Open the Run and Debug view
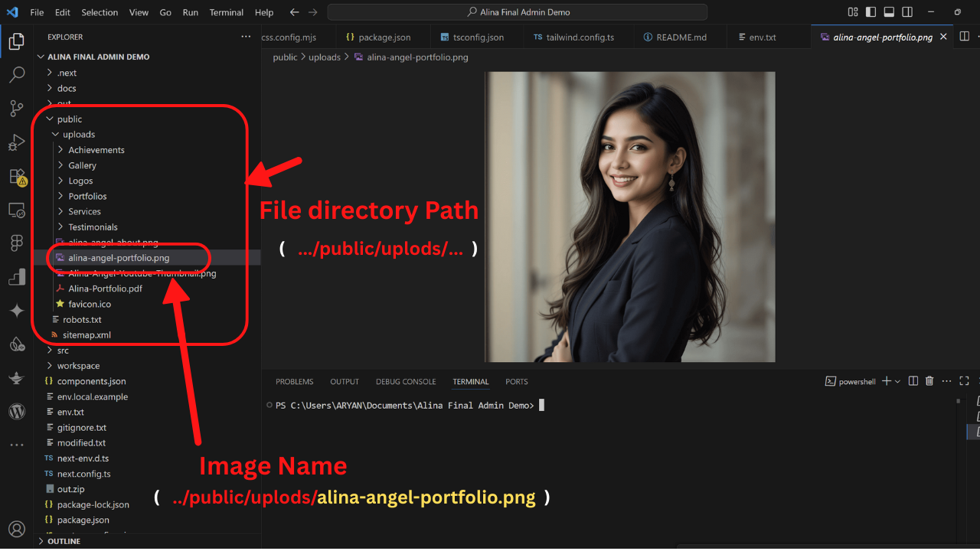The height and width of the screenshot is (551, 980). [x=17, y=142]
